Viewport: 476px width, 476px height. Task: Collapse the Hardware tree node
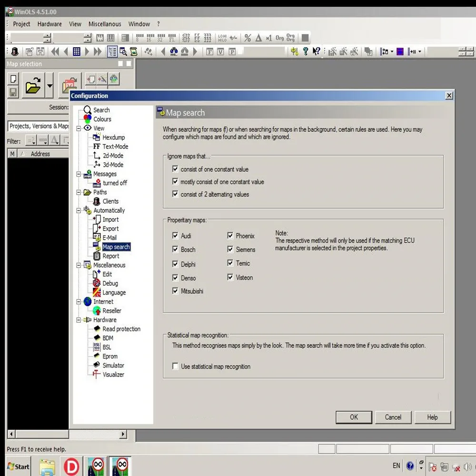coord(79,320)
